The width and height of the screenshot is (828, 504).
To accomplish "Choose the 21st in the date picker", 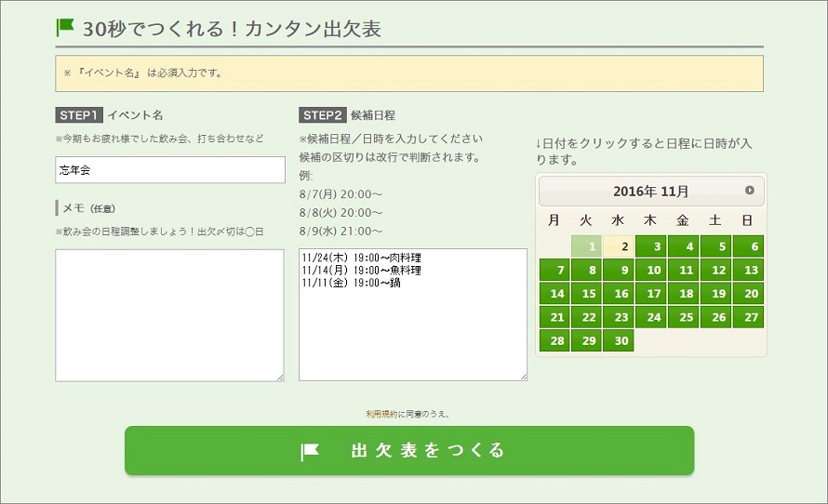I will click(x=554, y=317).
